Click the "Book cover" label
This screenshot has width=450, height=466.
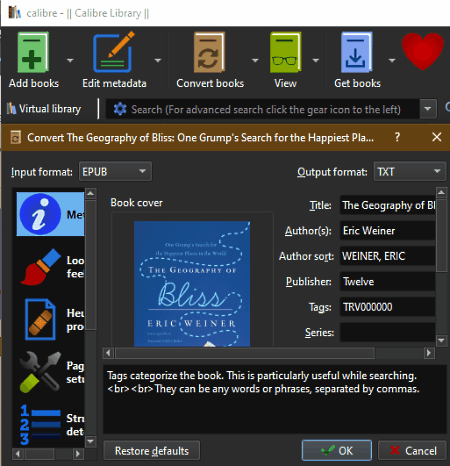click(x=136, y=203)
